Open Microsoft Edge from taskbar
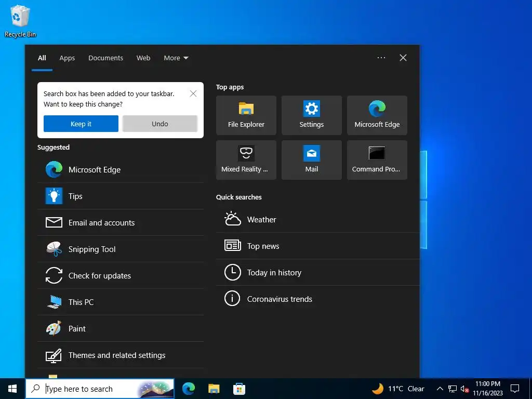 (189, 389)
